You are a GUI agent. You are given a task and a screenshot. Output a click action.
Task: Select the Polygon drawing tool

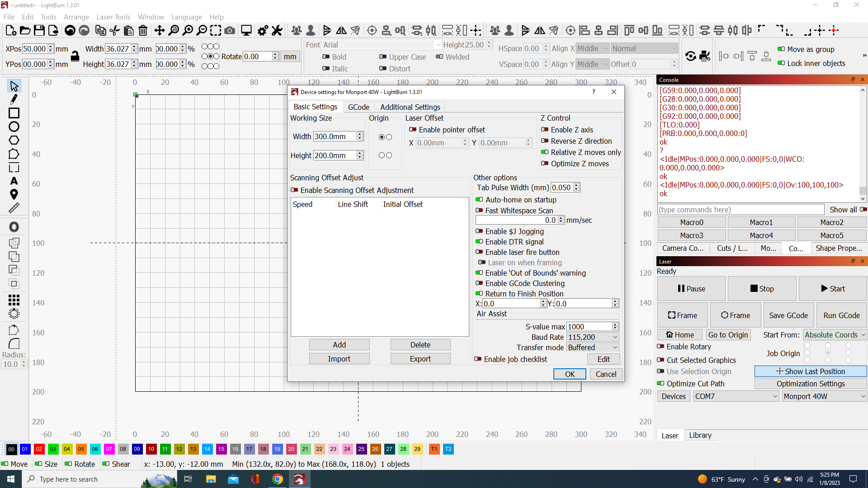point(14,141)
